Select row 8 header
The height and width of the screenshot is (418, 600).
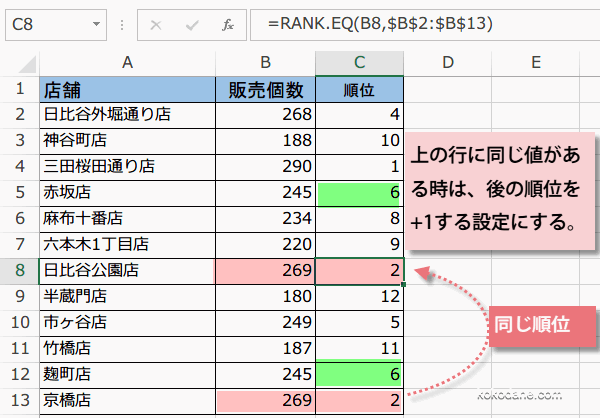(20, 271)
